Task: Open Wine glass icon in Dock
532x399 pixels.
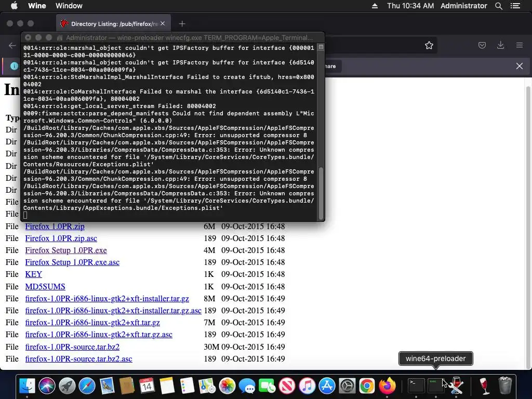Action: 485,386
